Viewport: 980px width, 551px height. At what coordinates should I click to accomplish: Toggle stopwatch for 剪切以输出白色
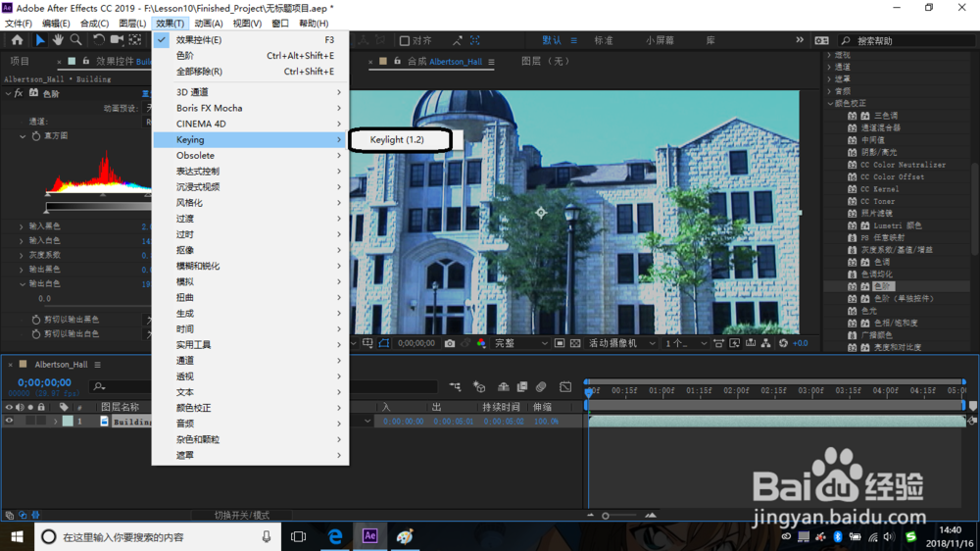click(x=35, y=334)
